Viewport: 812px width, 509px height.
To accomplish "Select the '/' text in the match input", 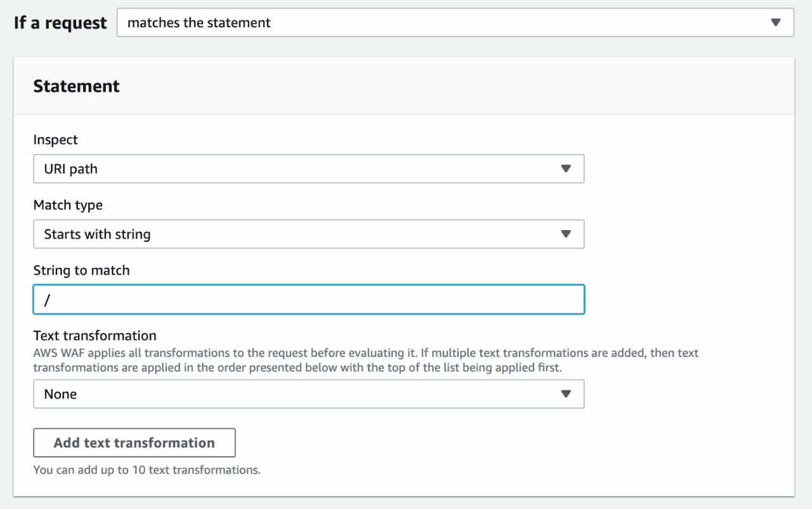I will coord(47,299).
